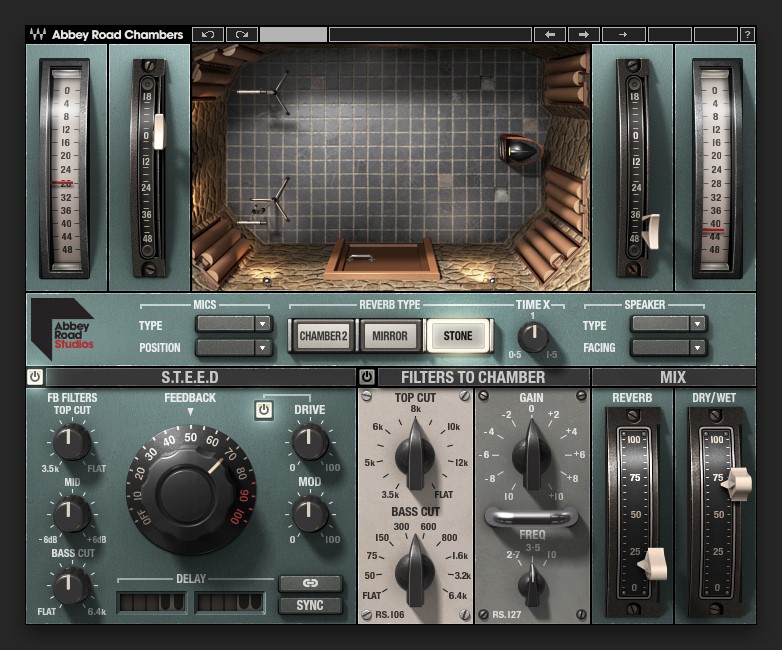Click the input level meter
Image resolution: width=782 pixels, height=650 pixels.
click(x=65, y=168)
